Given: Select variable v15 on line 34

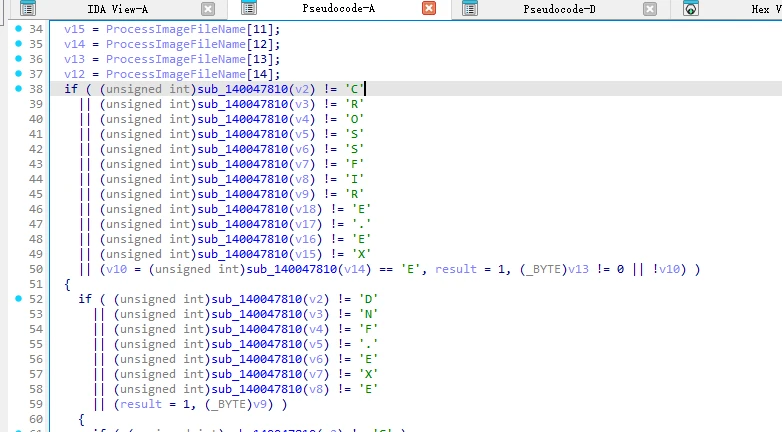Looking at the screenshot, I should coord(74,29).
